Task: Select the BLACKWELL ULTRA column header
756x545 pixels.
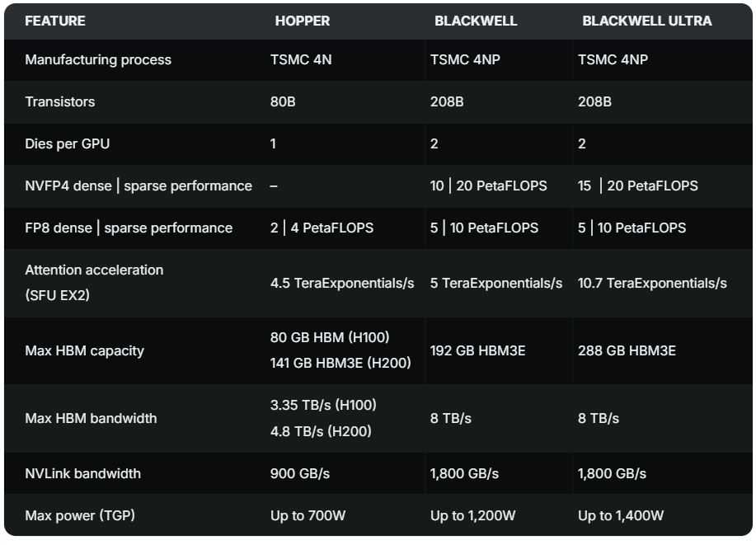Action: click(x=646, y=21)
